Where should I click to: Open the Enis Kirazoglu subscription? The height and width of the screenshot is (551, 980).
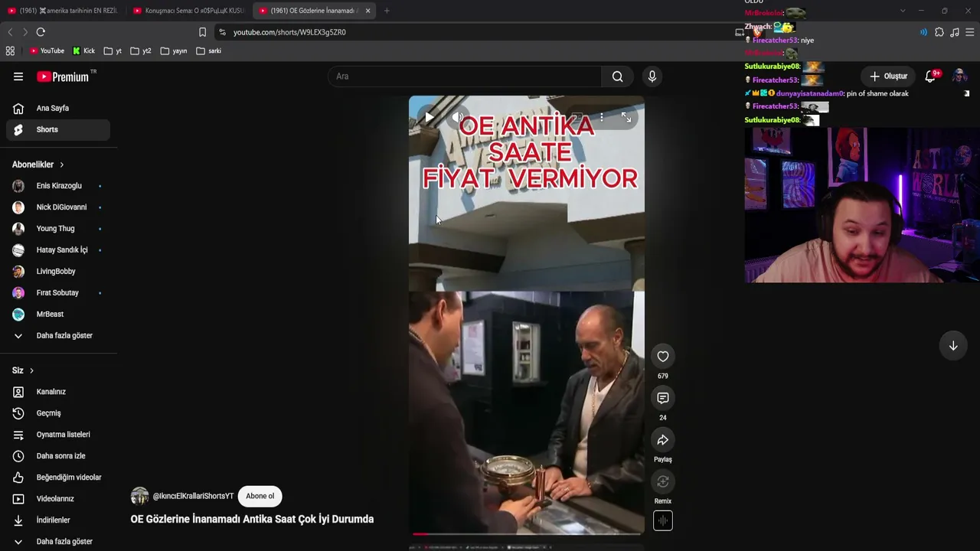58,186
